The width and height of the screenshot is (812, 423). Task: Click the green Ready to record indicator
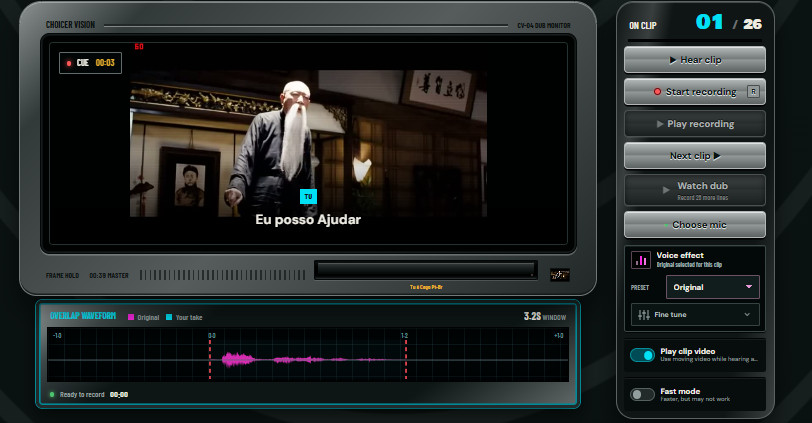52,395
